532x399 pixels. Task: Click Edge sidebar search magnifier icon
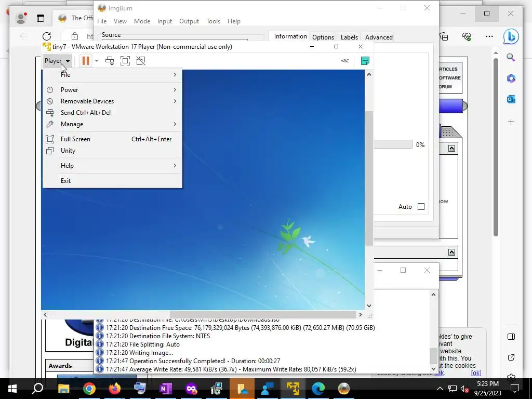coord(511,57)
